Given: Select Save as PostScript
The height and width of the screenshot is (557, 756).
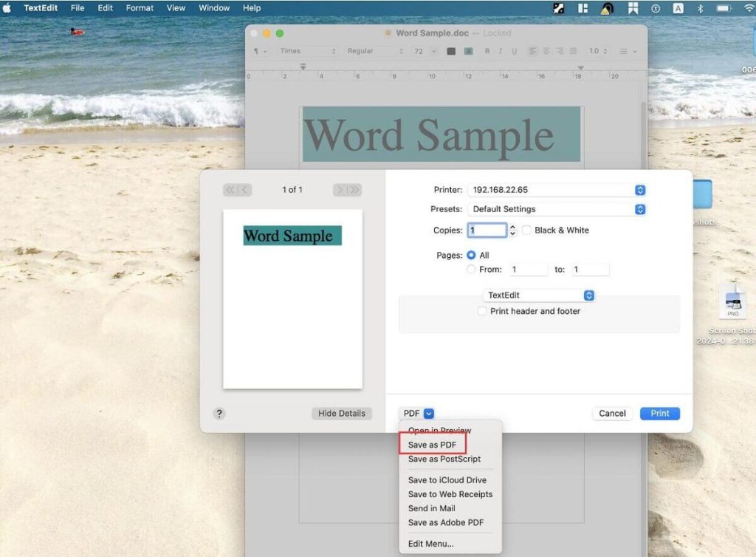Looking at the screenshot, I should pos(444,459).
